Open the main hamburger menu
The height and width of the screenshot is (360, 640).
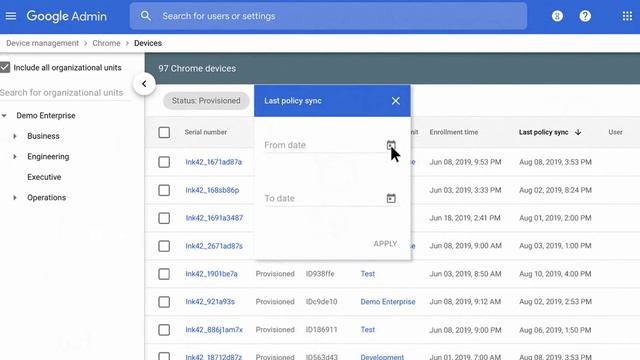pyautogui.click(x=11, y=16)
